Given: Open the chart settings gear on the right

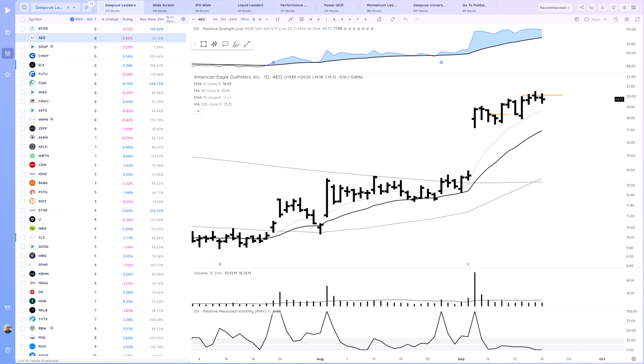Looking at the screenshot, I should click(x=627, y=19).
